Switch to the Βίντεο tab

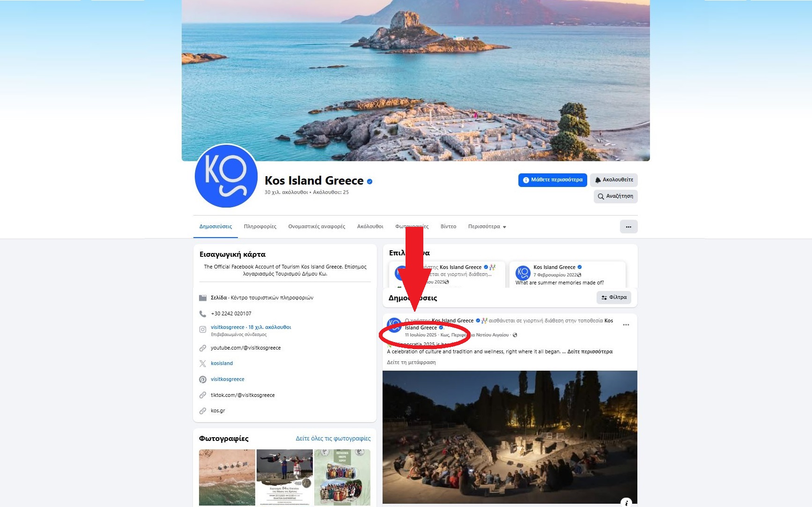[448, 227]
